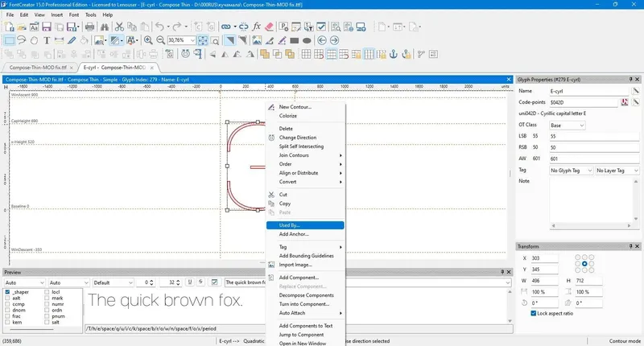Enable the ccmp feature checkbox

point(7,304)
